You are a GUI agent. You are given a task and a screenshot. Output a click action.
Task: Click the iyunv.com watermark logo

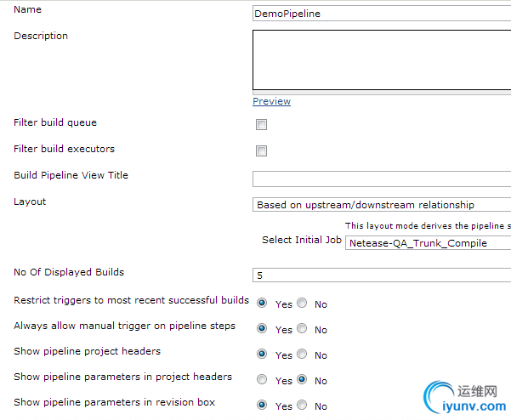click(x=465, y=397)
